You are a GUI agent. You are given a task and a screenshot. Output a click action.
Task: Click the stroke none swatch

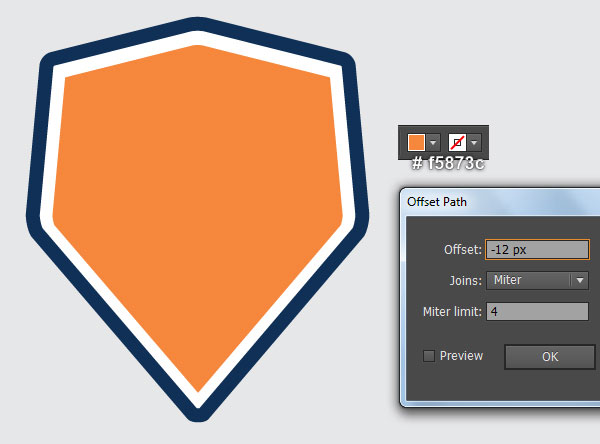coord(457,143)
